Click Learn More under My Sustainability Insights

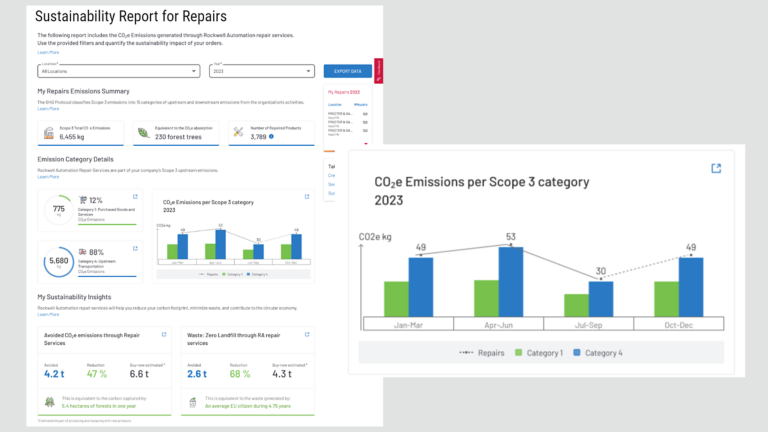[x=48, y=314]
